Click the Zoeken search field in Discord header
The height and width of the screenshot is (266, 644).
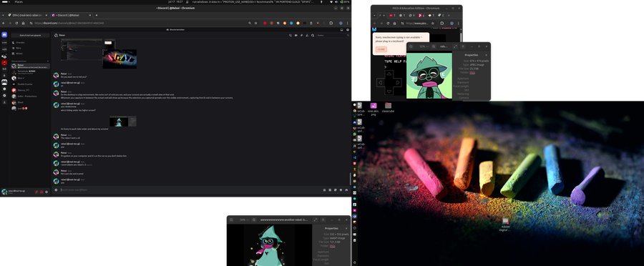click(x=333, y=35)
